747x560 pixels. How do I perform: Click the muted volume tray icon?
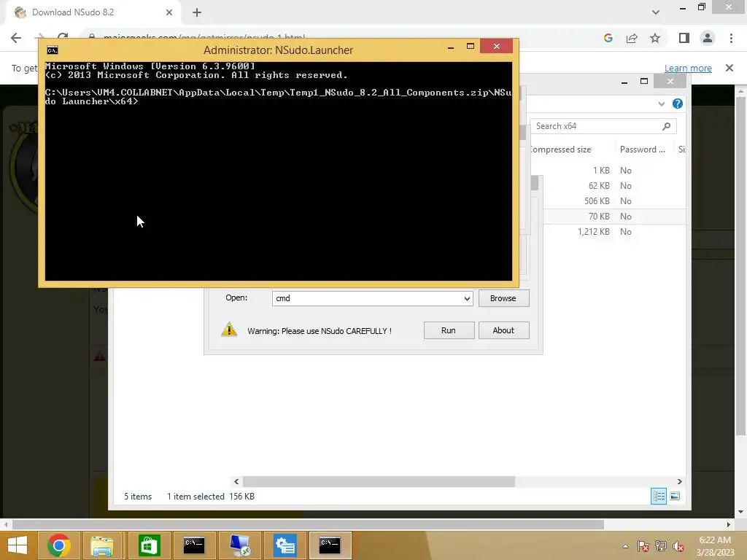(x=678, y=546)
